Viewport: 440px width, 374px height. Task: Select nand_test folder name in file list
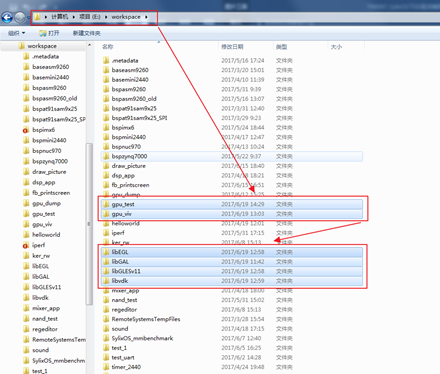click(124, 300)
